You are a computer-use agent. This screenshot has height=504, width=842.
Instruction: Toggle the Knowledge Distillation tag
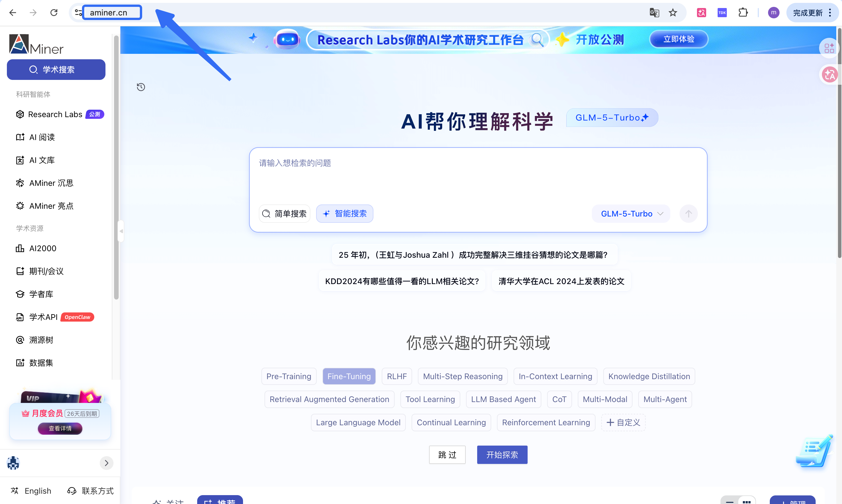tap(649, 376)
